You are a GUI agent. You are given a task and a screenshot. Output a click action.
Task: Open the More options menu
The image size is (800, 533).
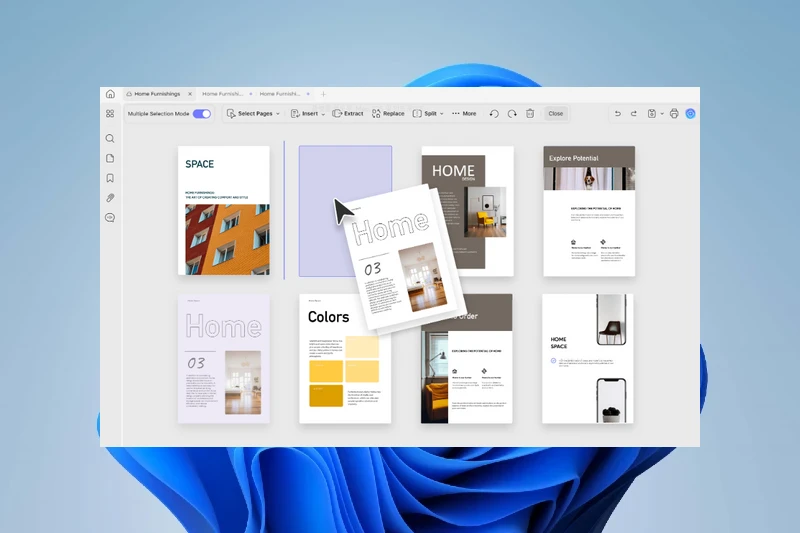click(464, 114)
